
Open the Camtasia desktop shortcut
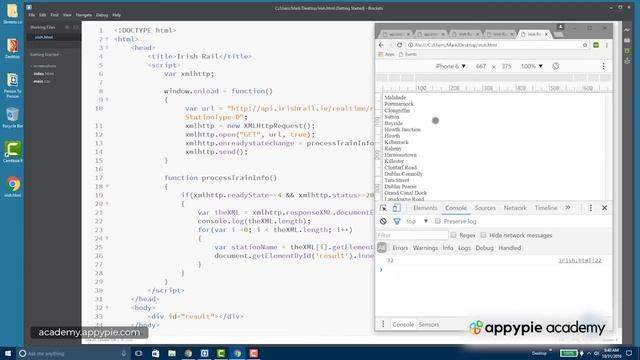point(12,152)
